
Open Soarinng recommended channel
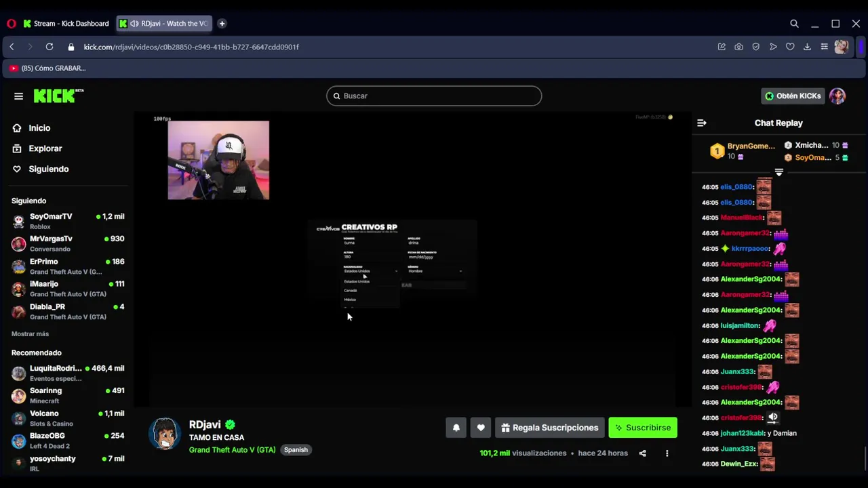pos(68,395)
